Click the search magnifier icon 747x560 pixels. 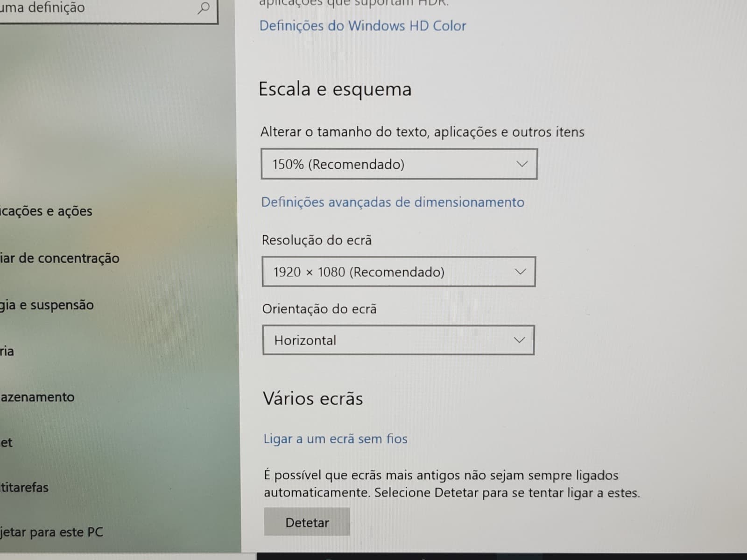(x=204, y=8)
